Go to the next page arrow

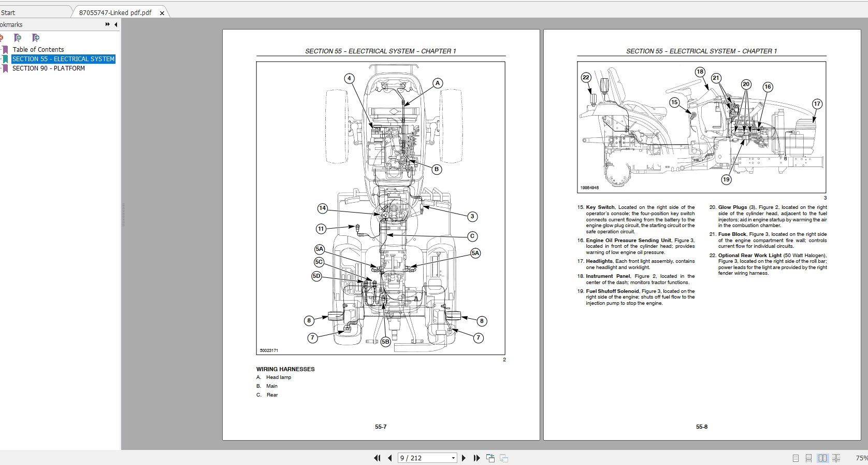point(464,458)
